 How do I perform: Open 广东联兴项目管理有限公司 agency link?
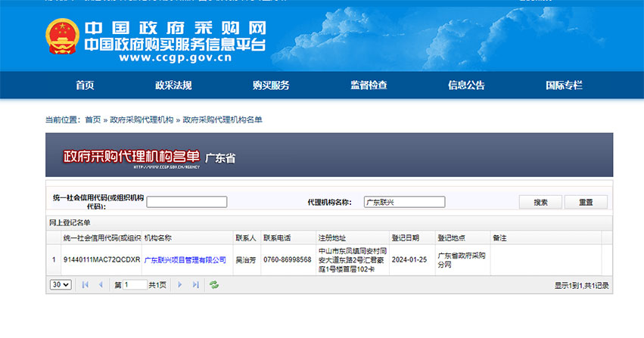[x=185, y=260]
